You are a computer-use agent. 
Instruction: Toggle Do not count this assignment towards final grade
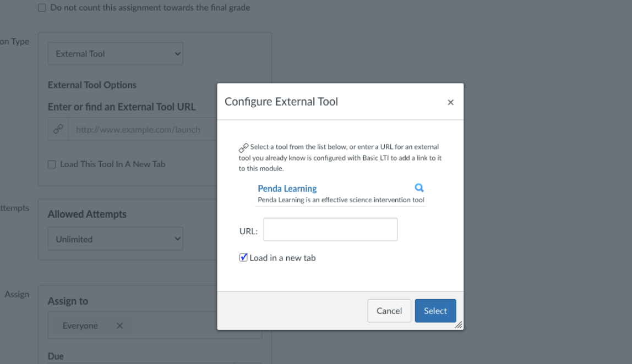tap(42, 8)
